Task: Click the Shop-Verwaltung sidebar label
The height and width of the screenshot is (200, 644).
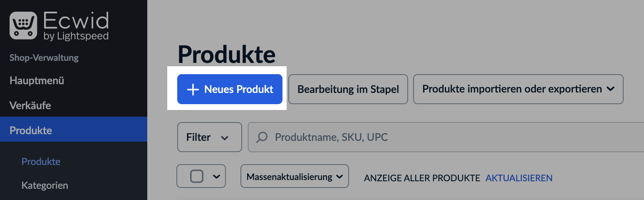Action: [44, 57]
